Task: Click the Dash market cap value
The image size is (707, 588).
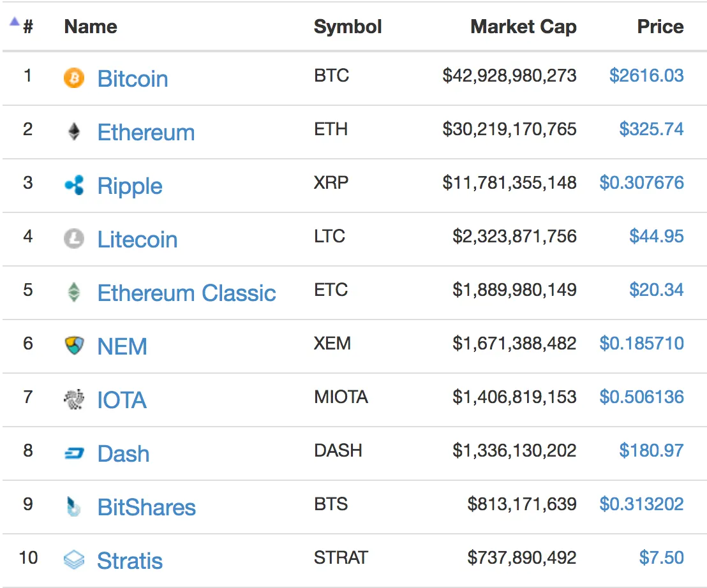Action: (x=514, y=450)
